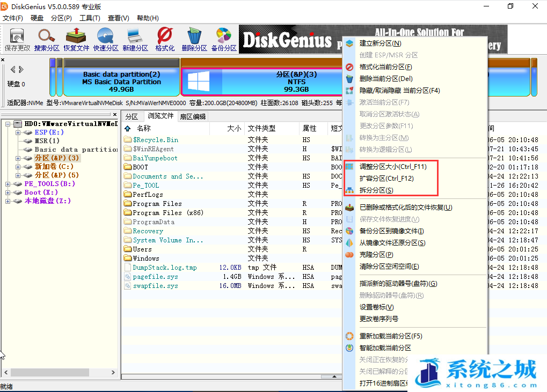Close the disk map panel X
547x392 pixels.
(3, 60)
